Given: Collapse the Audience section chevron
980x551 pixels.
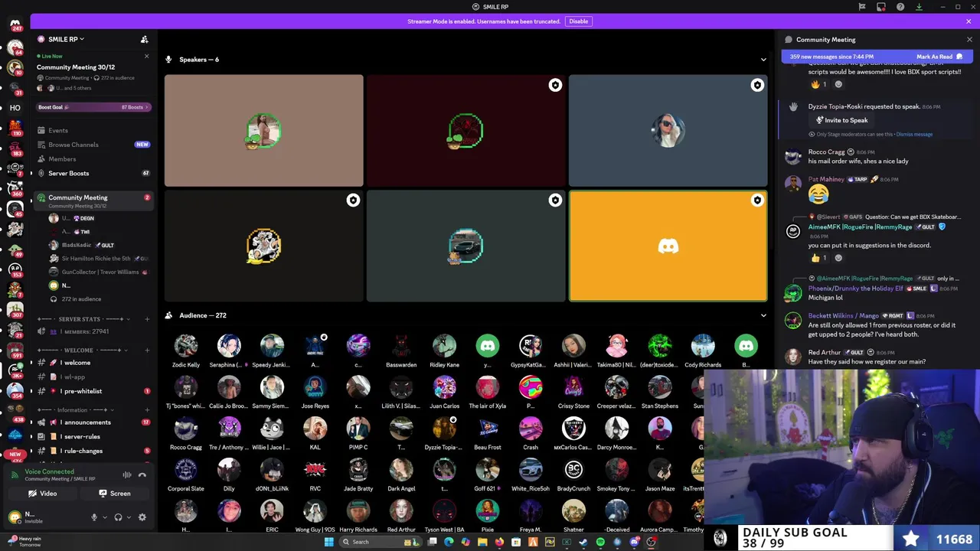Looking at the screenshot, I should (763, 315).
